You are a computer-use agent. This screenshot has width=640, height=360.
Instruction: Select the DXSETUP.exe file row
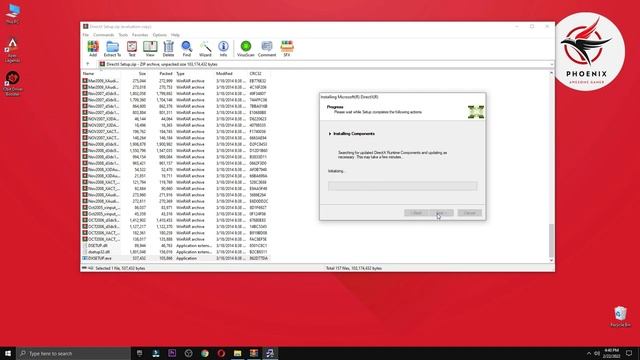176,258
